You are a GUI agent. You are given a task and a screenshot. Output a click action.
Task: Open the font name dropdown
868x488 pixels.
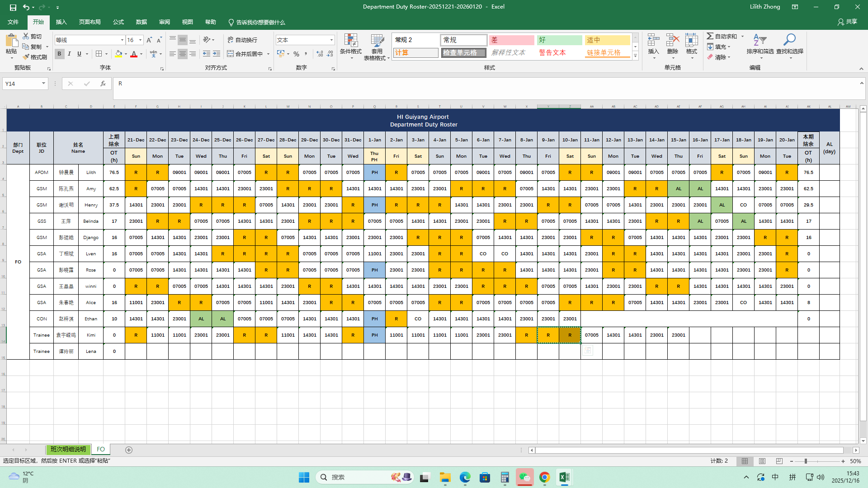click(122, 40)
